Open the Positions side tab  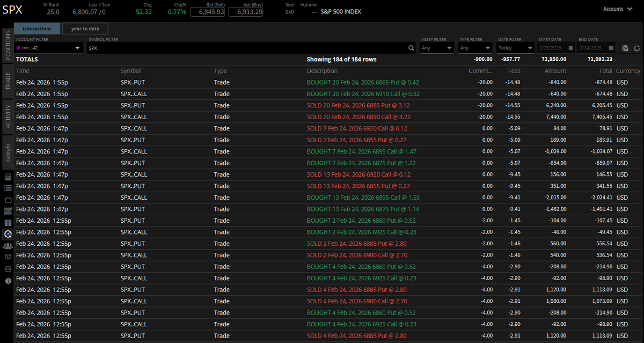click(7, 45)
